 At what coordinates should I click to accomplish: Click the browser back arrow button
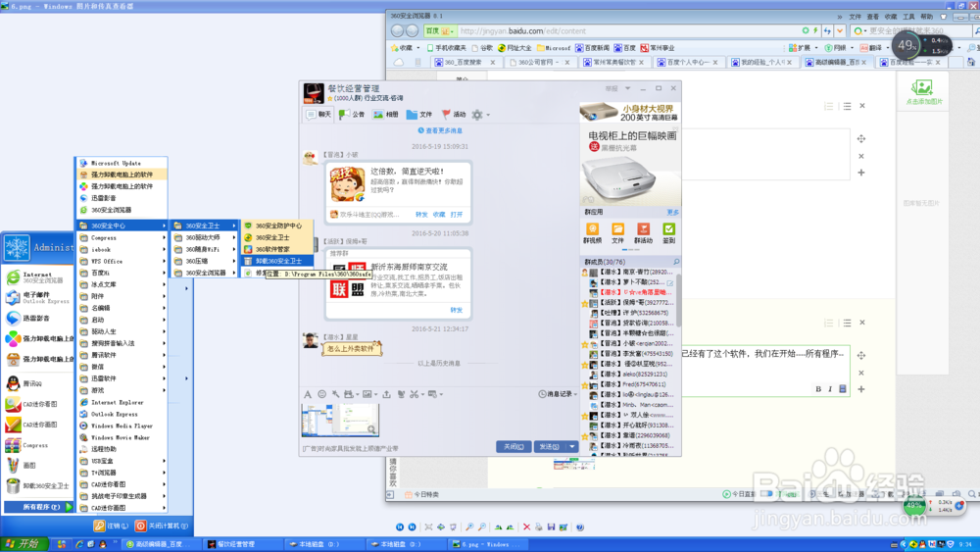pyautogui.click(x=398, y=30)
